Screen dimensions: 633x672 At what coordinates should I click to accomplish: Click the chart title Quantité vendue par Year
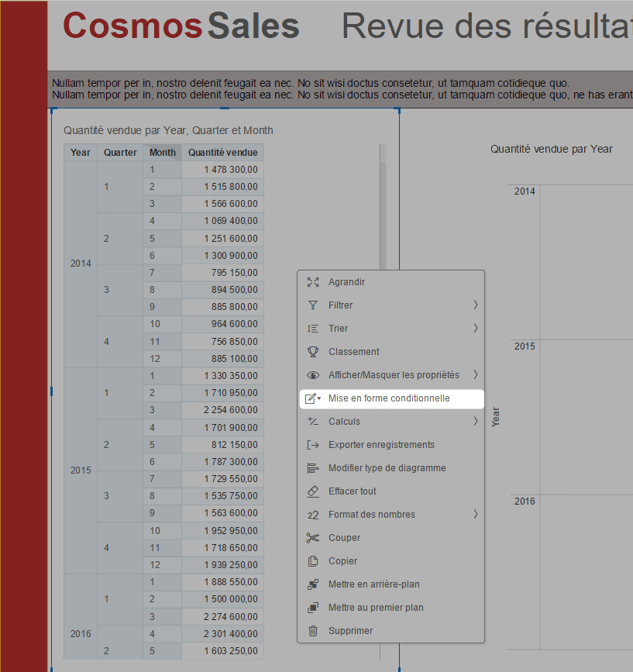point(551,149)
